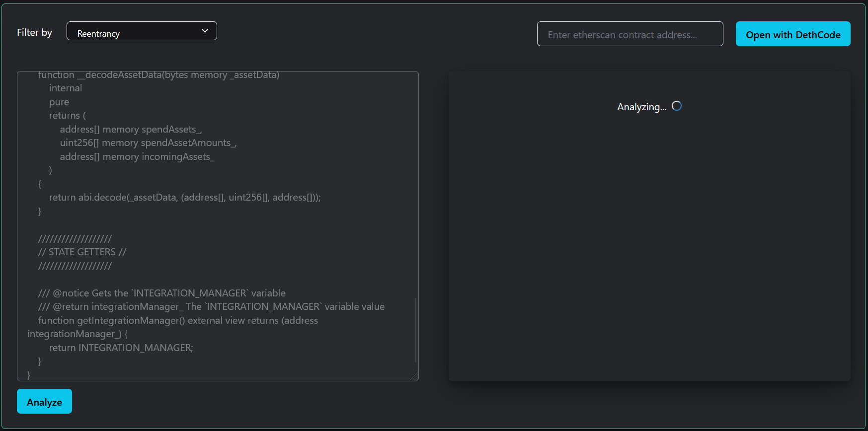Click the 'Analyzing...' status text
Viewport: 868px width, 431px height.
coord(642,107)
